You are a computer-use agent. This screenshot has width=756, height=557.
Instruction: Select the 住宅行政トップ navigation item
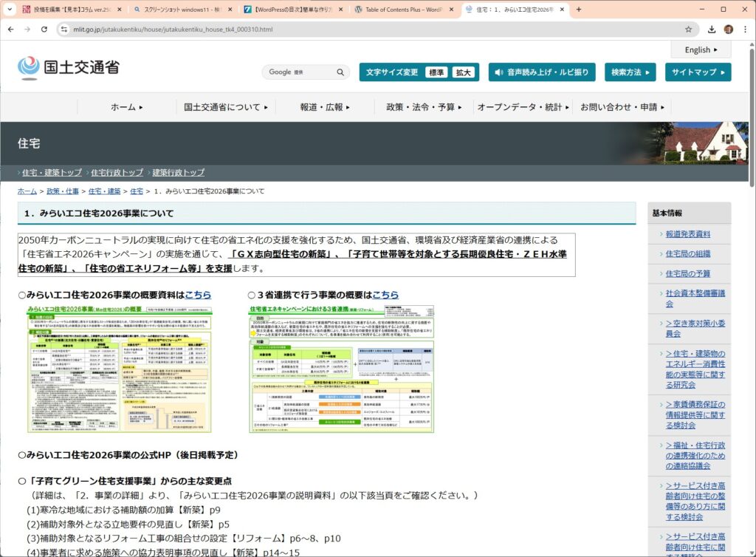click(117, 172)
